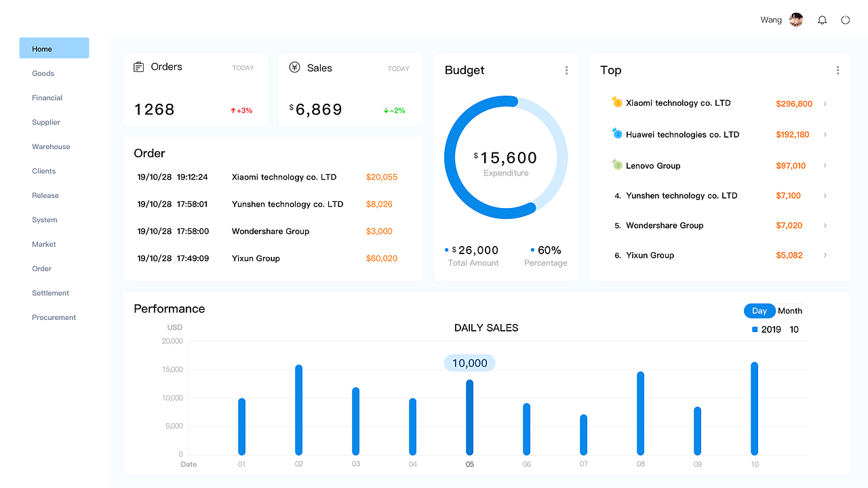The width and height of the screenshot is (868, 488).
Task: Click the $26,000 Total Amount value
Action: click(x=475, y=250)
